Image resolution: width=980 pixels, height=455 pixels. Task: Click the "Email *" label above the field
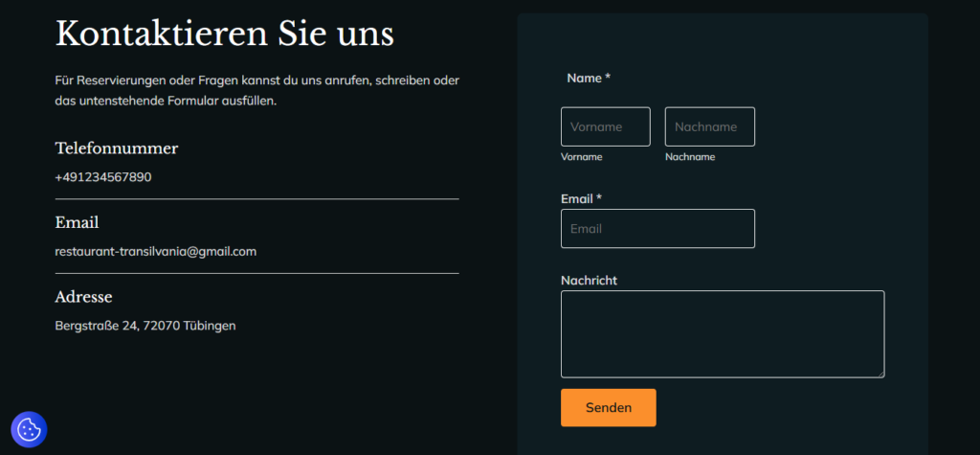pos(581,198)
